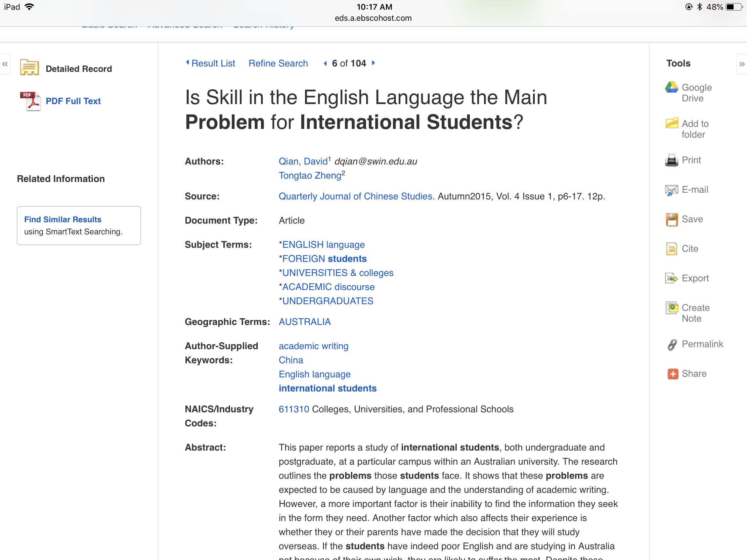Click the Cite label
747x560 pixels.
(690, 249)
